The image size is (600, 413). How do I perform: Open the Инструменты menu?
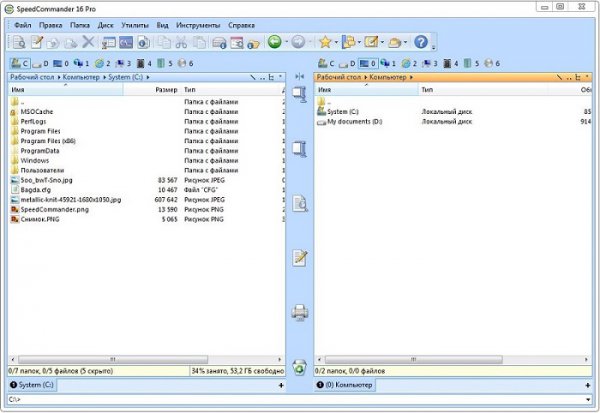198,25
